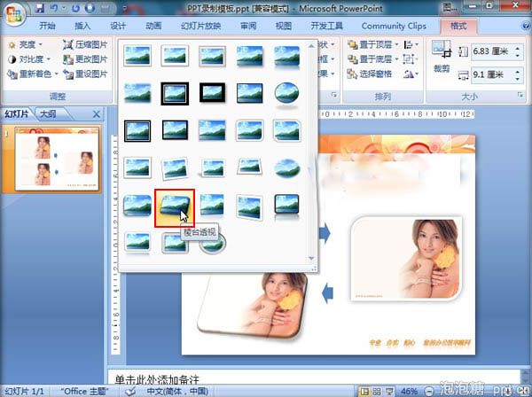The width and height of the screenshot is (532, 397).
Task: Choose the reflected rounded rectangle style
Action: pyautogui.click(x=286, y=57)
